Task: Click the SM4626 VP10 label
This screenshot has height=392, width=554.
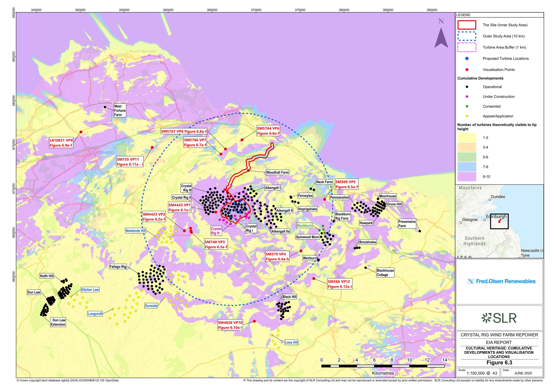Action: click(x=230, y=325)
